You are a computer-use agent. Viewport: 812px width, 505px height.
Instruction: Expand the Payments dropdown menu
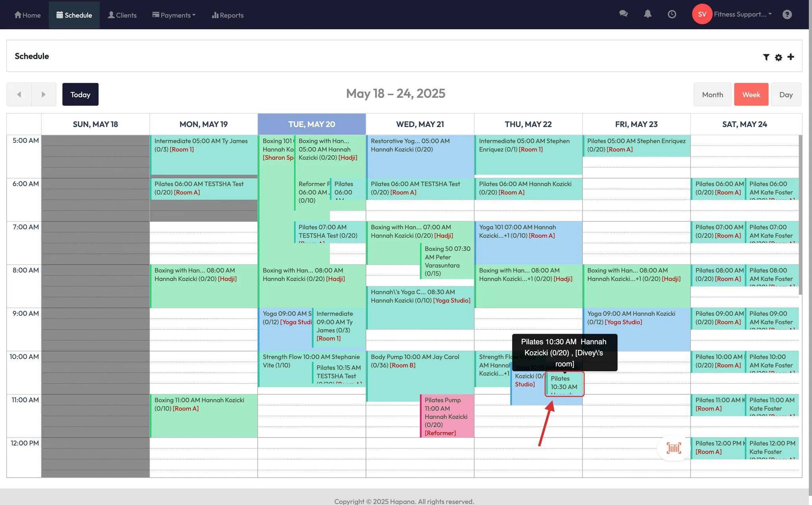174,15
